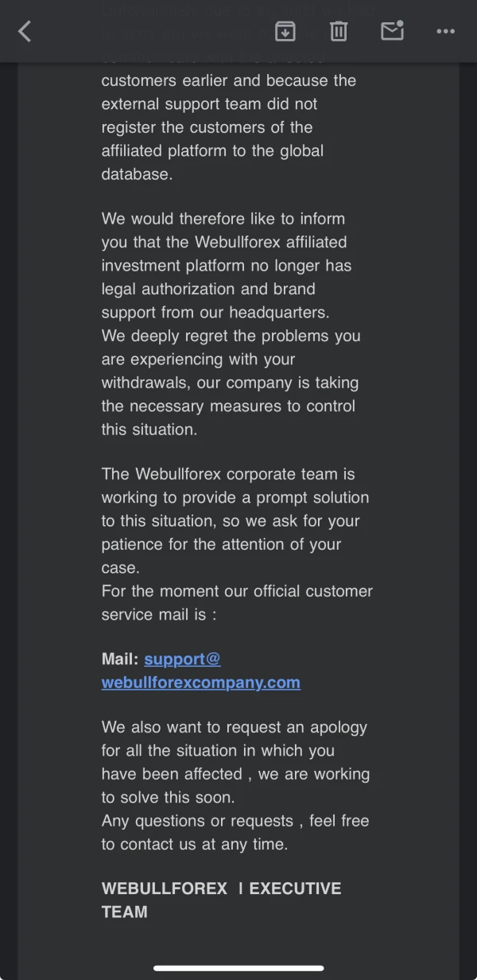Archive this email with the box-arrow icon
The image size is (477, 980).
pyautogui.click(x=285, y=31)
